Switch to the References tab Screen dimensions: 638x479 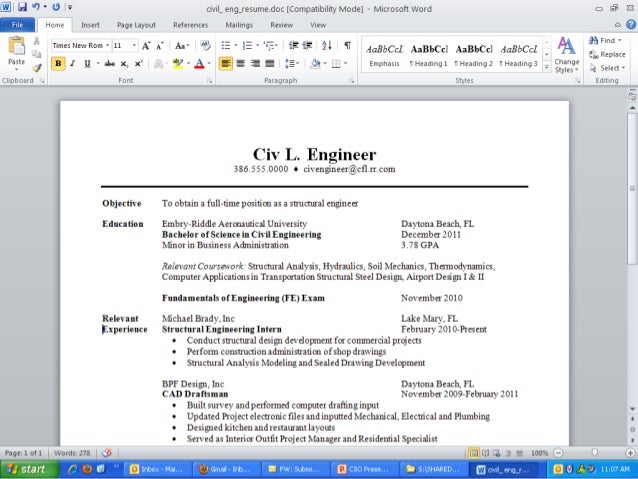pyautogui.click(x=190, y=25)
